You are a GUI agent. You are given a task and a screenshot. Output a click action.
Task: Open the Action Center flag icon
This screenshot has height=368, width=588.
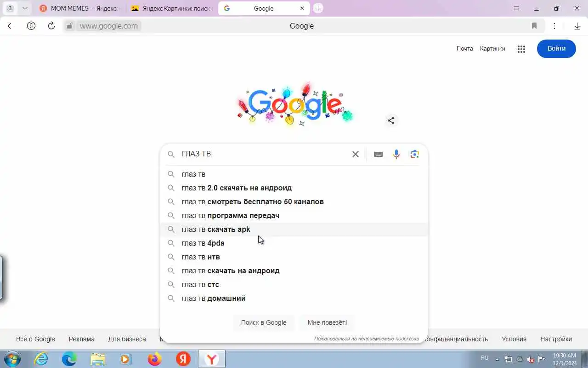click(x=542, y=359)
